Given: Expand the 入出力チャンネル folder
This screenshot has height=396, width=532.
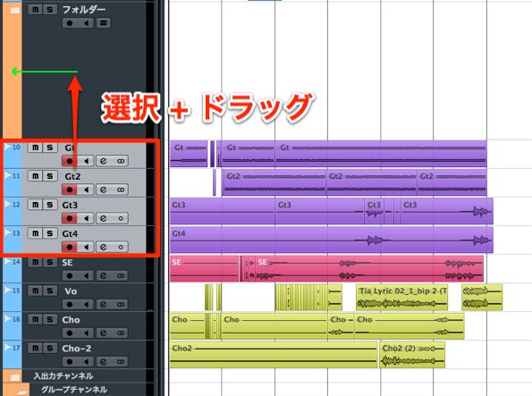Looking at the screenshot, I should [x=14, y=376].
